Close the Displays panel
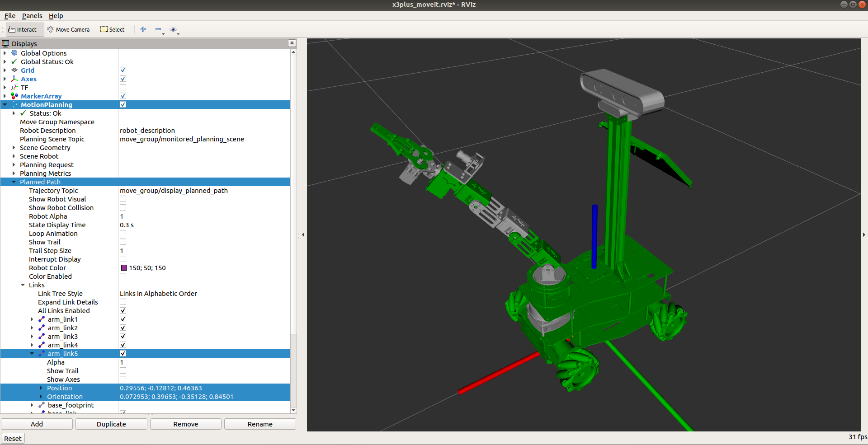 click(x=292, y=43)
